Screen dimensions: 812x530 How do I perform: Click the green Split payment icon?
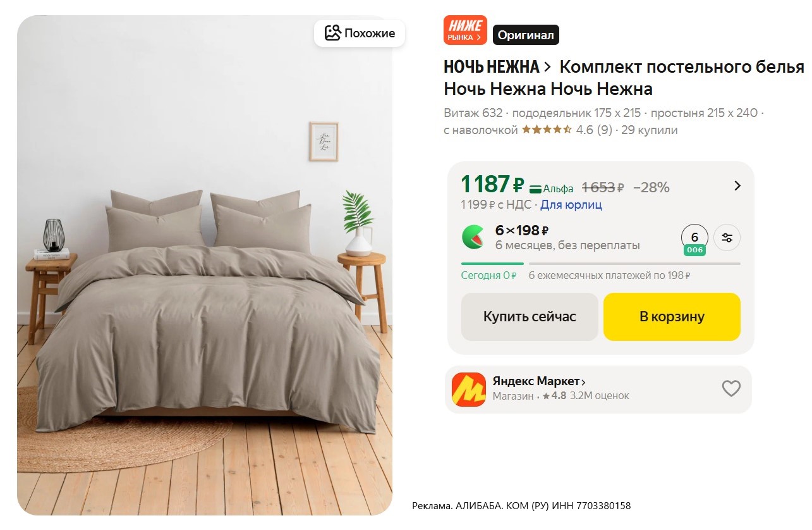coord(474,237)
